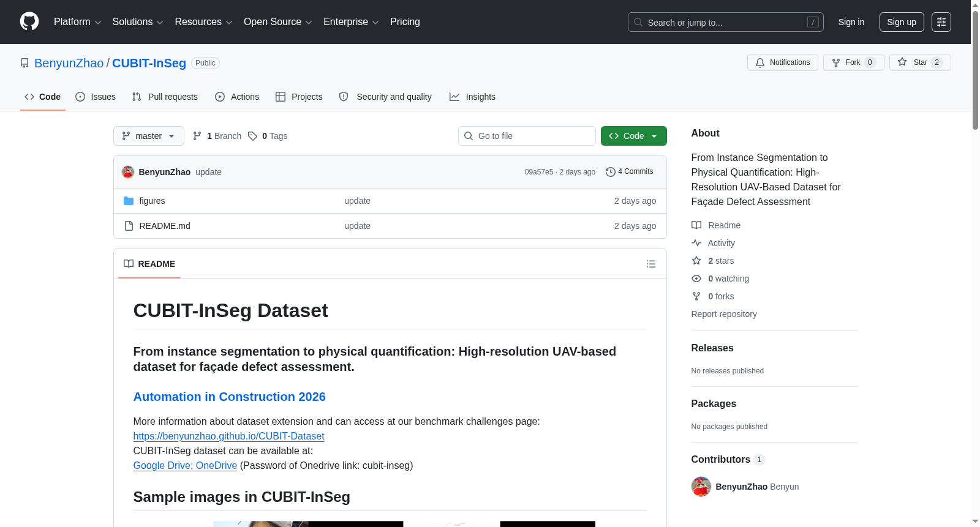980x527 pixels.
Task: Open the Pricing page
Action: point(405,22)
